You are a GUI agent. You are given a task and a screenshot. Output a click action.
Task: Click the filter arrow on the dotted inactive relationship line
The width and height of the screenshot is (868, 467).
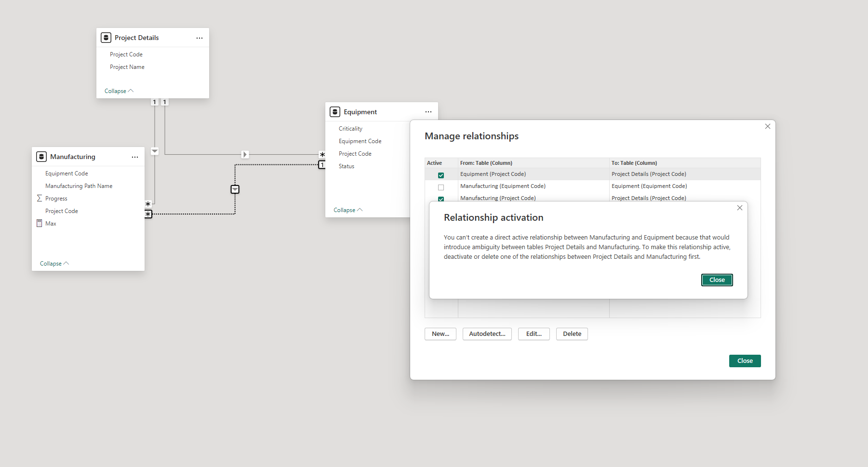point(235,189)
